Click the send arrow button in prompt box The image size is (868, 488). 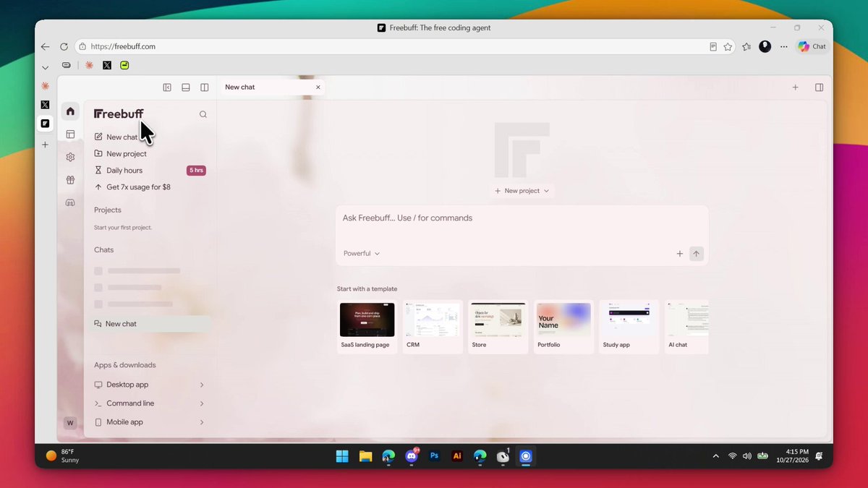(x=696, y=254)
